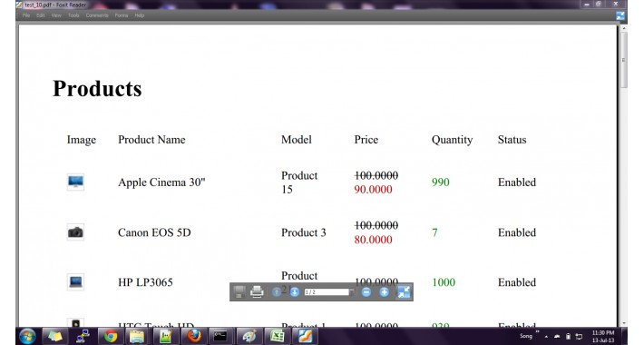Open the View menu

pyautogui.click(x=56, y=15)
